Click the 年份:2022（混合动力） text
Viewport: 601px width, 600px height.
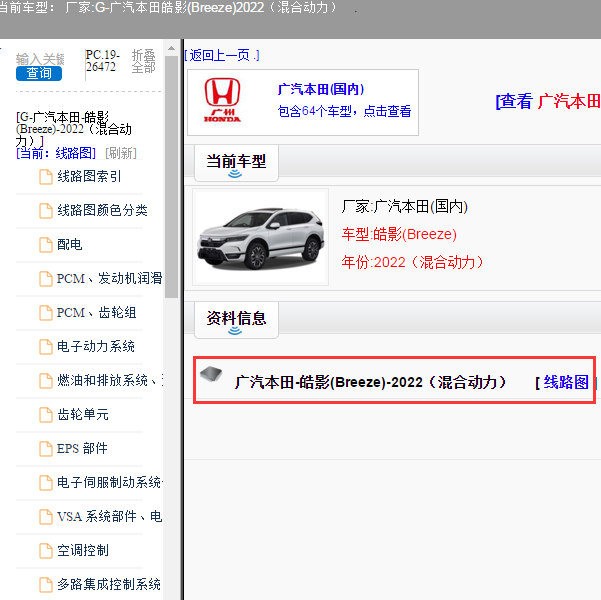coord(412,262)
